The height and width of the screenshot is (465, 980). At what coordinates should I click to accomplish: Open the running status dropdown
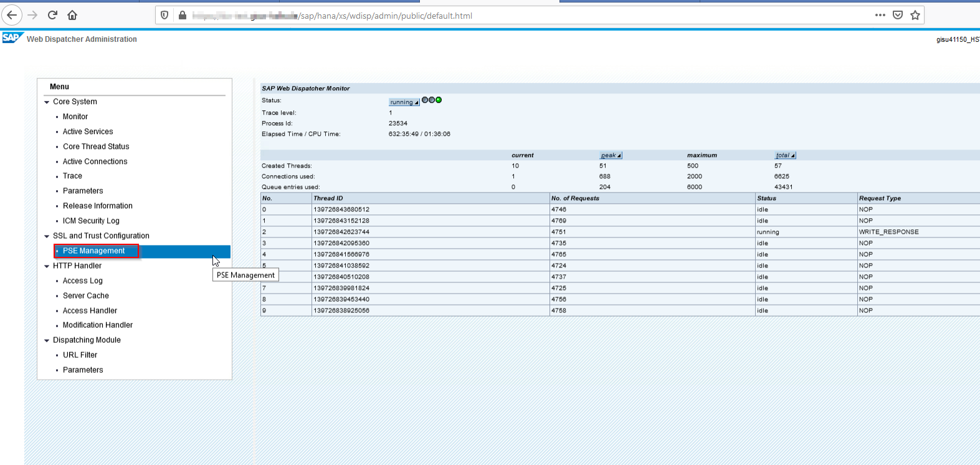pyautogui.click(x=404, y=102)
